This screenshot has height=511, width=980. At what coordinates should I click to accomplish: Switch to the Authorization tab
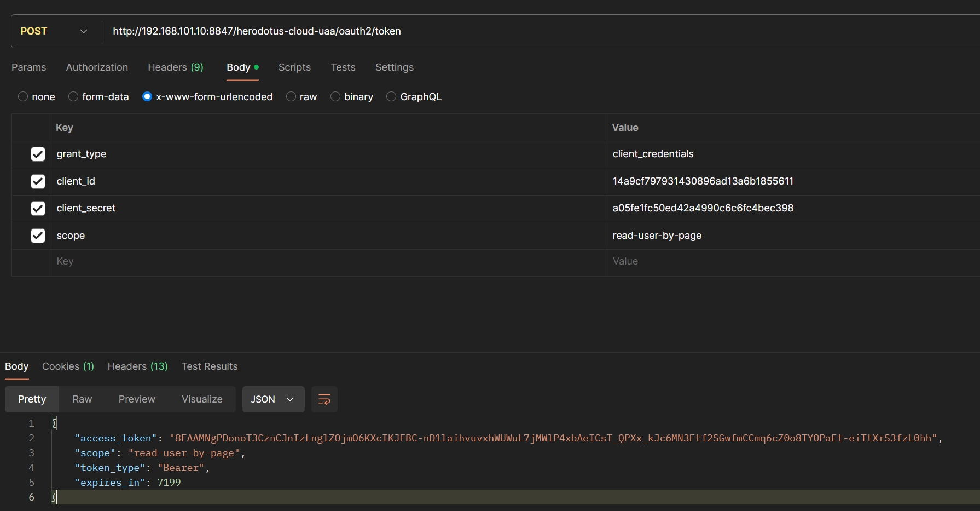[x=97, y=67]
